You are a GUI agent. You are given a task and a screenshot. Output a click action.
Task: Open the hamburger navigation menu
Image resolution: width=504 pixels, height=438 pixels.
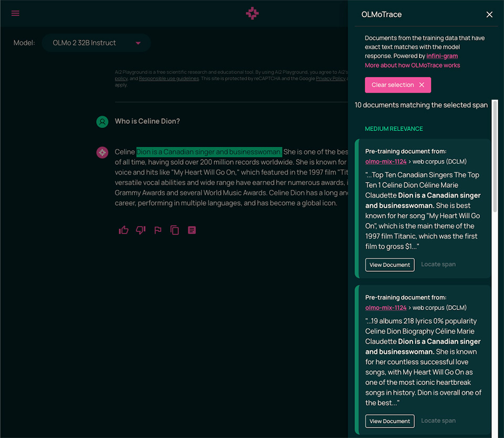click(x=15, y=13)
